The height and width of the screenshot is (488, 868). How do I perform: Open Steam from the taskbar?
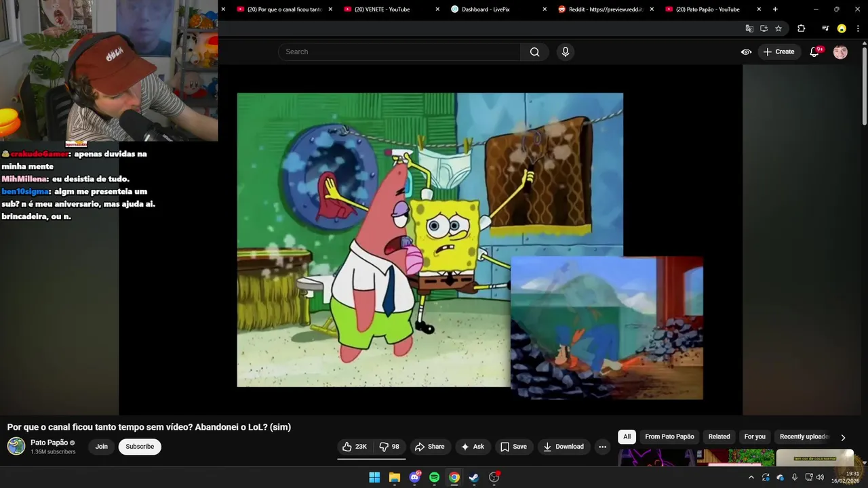click(474, 477)
